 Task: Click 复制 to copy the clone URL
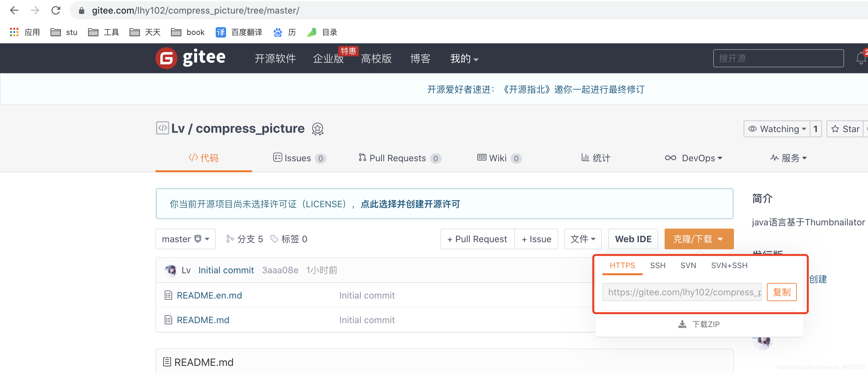click(782, 292)
